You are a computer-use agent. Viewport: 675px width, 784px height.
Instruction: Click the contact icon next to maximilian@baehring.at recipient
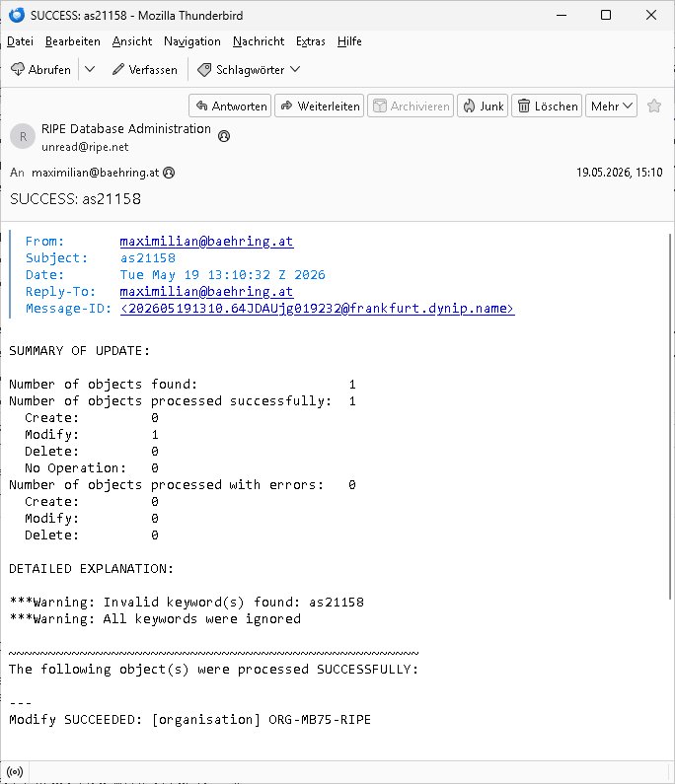pos(169,173)
